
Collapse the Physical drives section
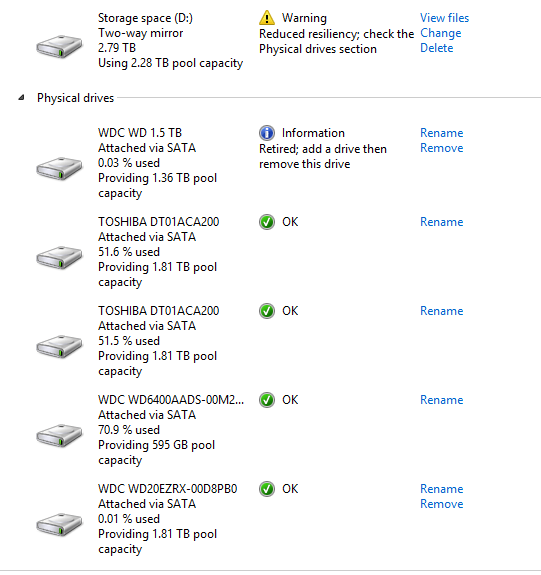(x=22, y=98)
